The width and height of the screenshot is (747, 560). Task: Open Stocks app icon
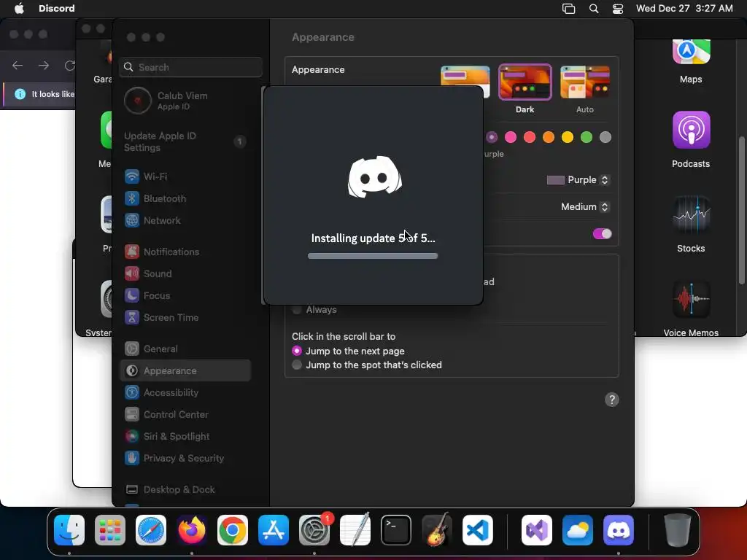pyautogui.click(x=691, y=215)
